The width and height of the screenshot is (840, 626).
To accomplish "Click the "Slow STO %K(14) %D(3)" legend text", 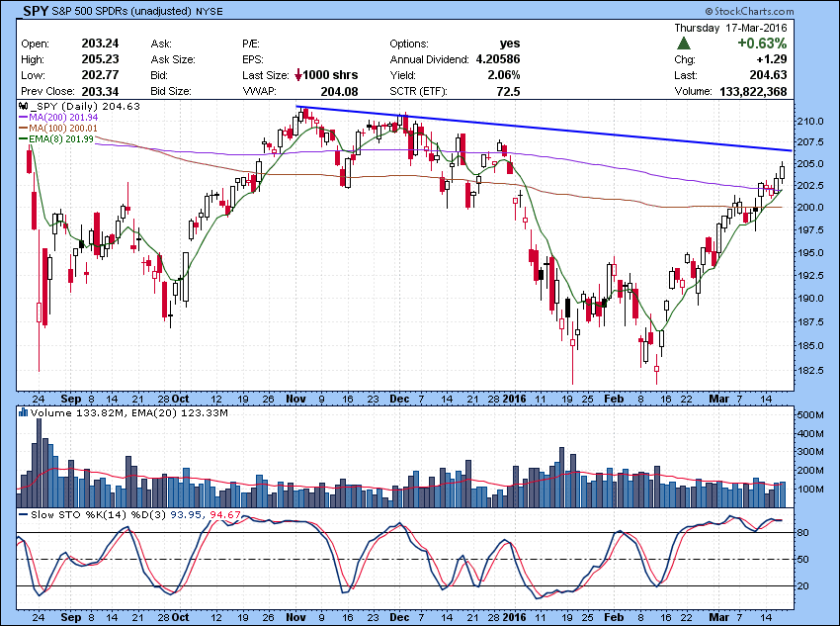I will point(99,514).
